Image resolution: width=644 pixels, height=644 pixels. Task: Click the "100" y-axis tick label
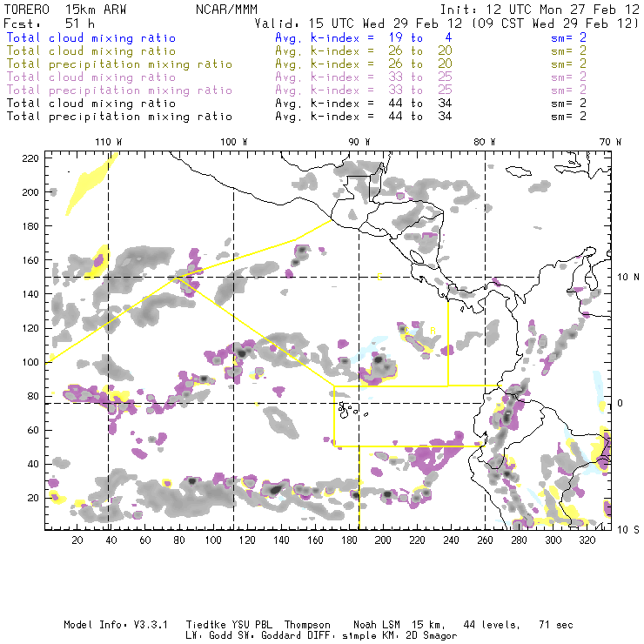pyautogui.click(x=30, y=362)
